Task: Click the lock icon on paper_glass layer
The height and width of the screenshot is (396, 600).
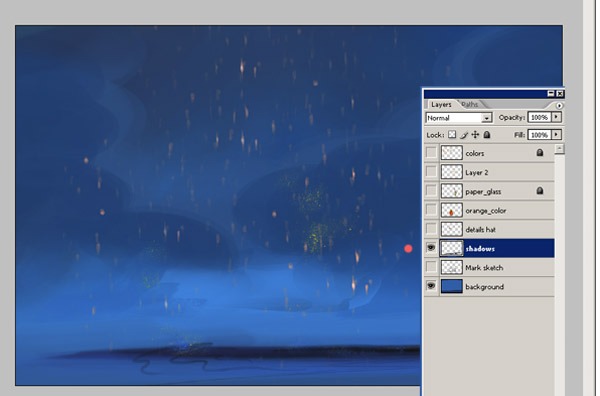Action: click(x=540, y=191)
